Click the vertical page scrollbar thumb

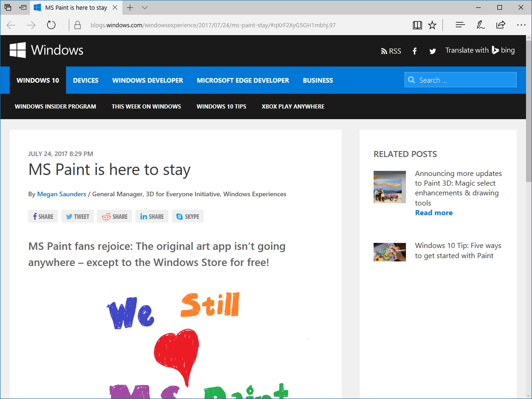(x=529, y=112)
